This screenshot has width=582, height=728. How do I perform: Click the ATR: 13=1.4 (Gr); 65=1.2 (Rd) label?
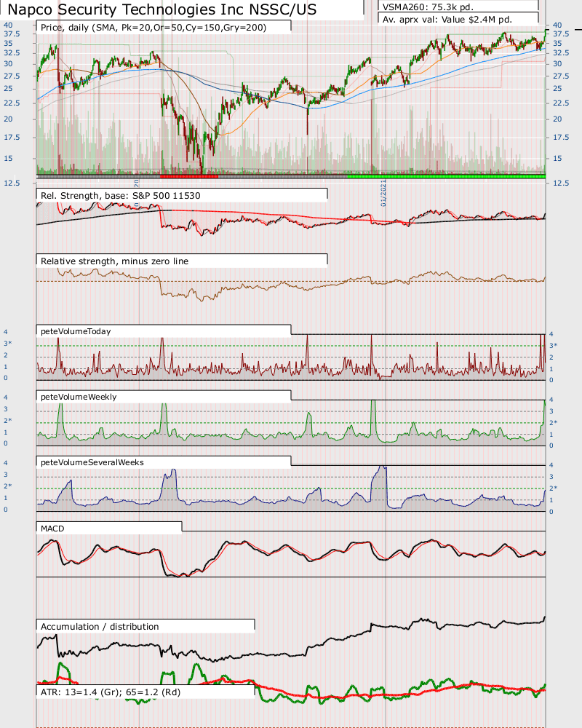pyautogui.click(x=111, y=692)
